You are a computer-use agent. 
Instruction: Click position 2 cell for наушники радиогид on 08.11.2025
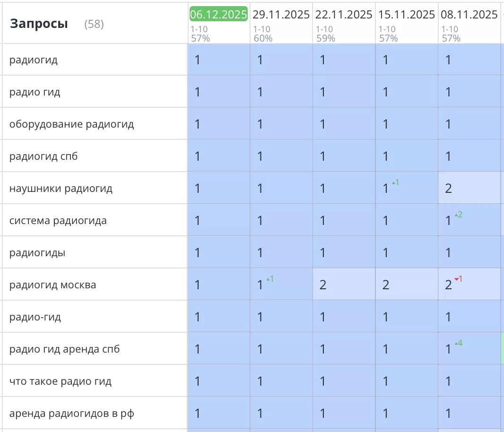[x=469, y=188]
